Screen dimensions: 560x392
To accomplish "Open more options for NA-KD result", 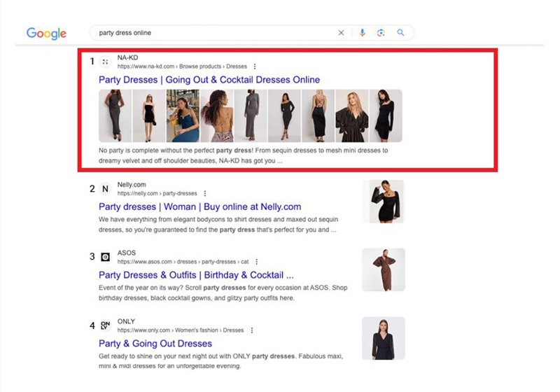I will tap(255, 66).
